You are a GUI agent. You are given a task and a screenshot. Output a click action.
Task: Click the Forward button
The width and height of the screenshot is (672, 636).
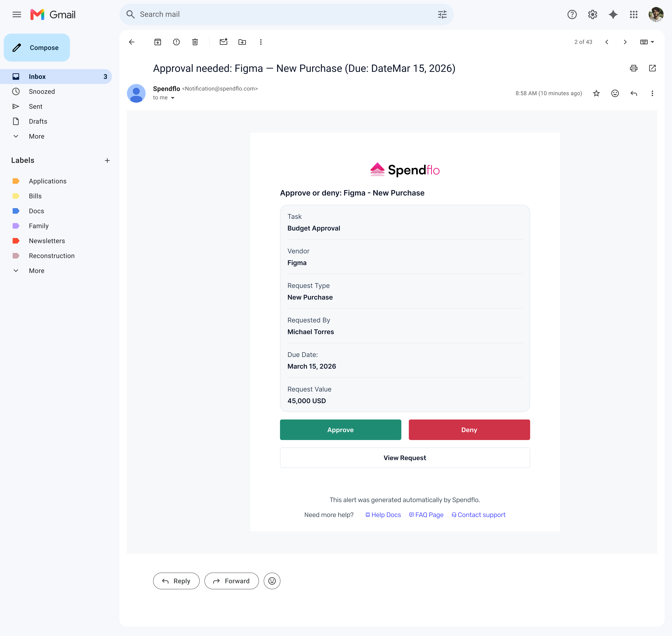tap(232, 581)
